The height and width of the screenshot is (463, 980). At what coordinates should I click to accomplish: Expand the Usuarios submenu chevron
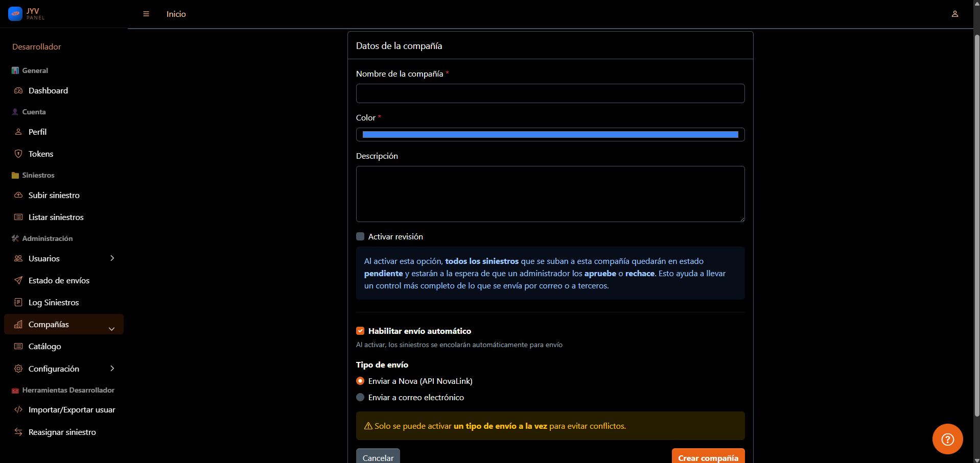(x=112, y=258)
